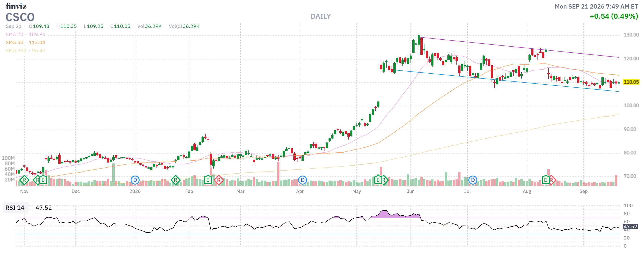
Task: Select the open price O 109.48
Action: coord(39,26)
